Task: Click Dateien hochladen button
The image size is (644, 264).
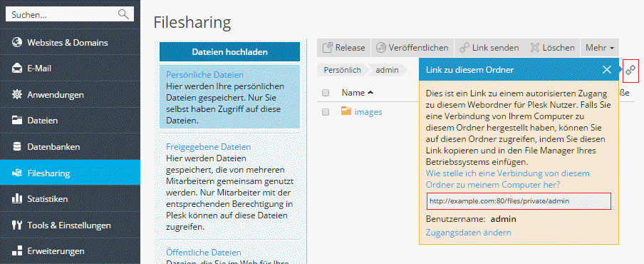Action: click(x=229, y=52)
